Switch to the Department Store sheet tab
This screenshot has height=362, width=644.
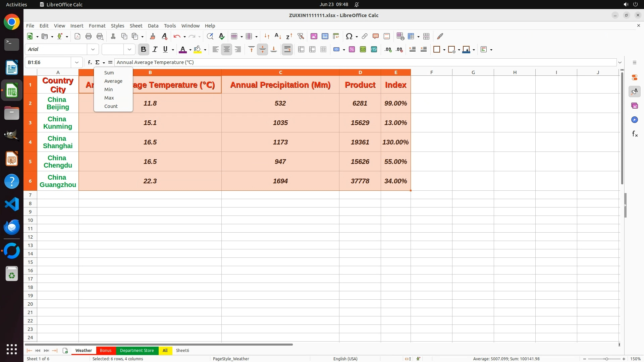coord(137,351)
